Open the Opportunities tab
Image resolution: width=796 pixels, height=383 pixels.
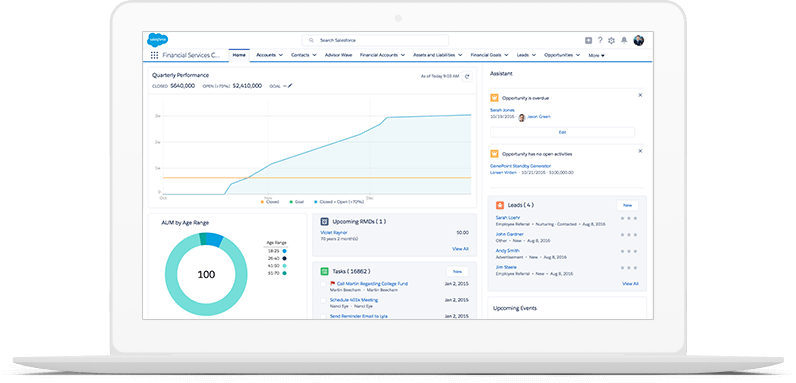(x=558, y=55)
